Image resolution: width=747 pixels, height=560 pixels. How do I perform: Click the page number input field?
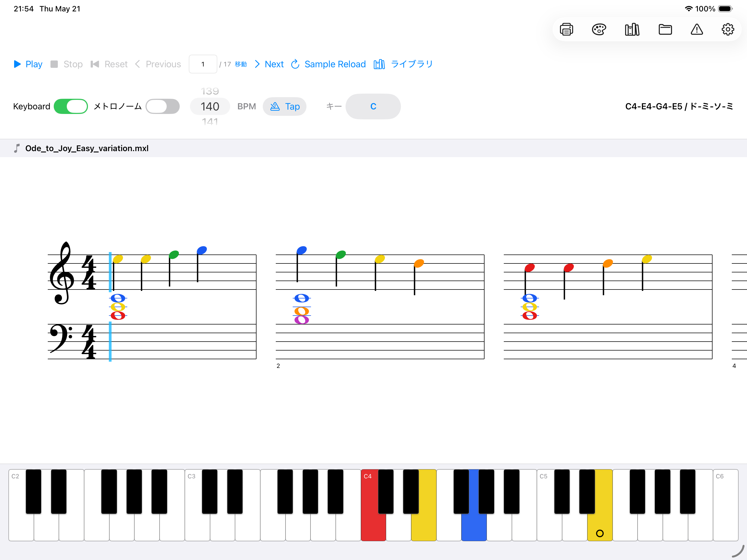(203, 64)
